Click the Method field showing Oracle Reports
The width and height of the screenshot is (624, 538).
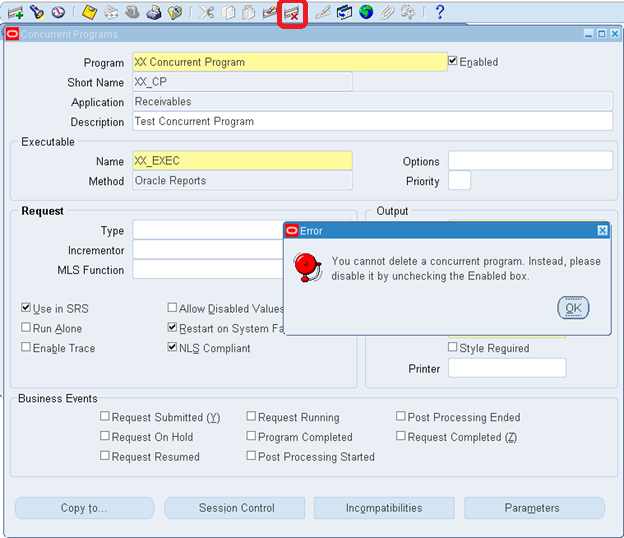242,180
